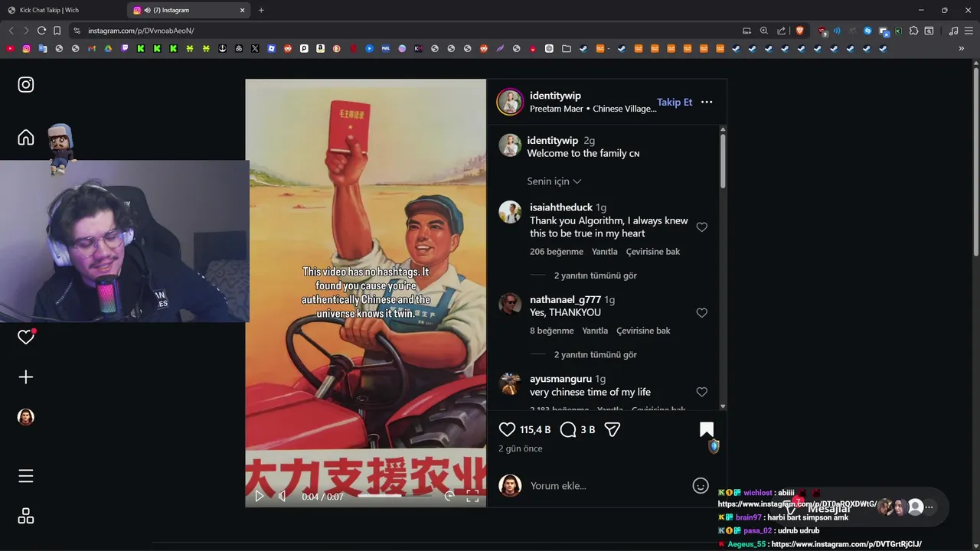This screenshot has width=980, height=551.
Task: Like isaiahtheduck's comment
Action: [x=701, y=227]
